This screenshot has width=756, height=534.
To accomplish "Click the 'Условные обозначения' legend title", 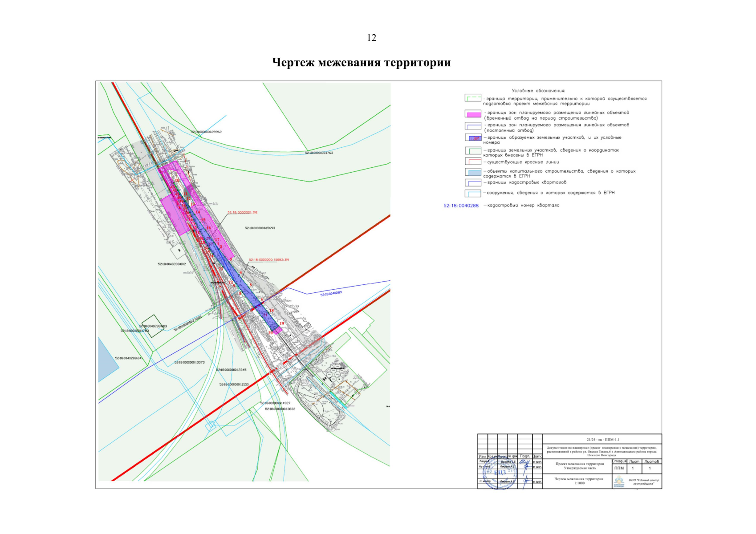I will click(x=538, y=91).
